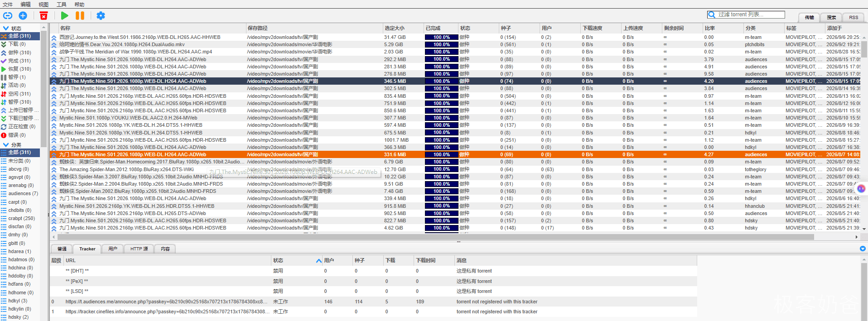Collapse the 分类 section chevron

[6, 144]
